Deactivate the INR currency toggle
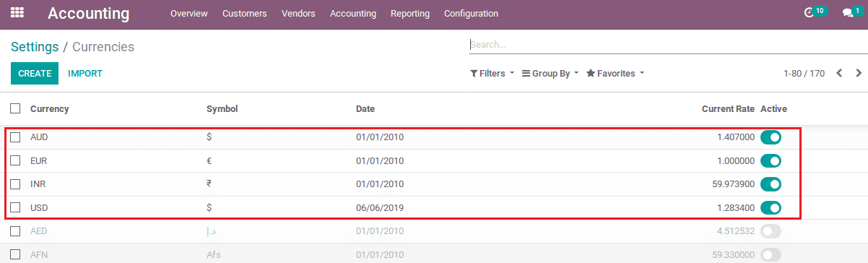Viewport: 868px width, 263px height. click(771, 184)
